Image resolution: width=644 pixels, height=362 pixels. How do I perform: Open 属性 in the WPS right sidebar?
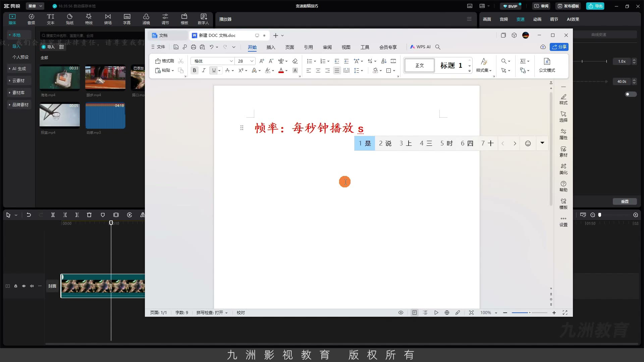tap(563, 134)
